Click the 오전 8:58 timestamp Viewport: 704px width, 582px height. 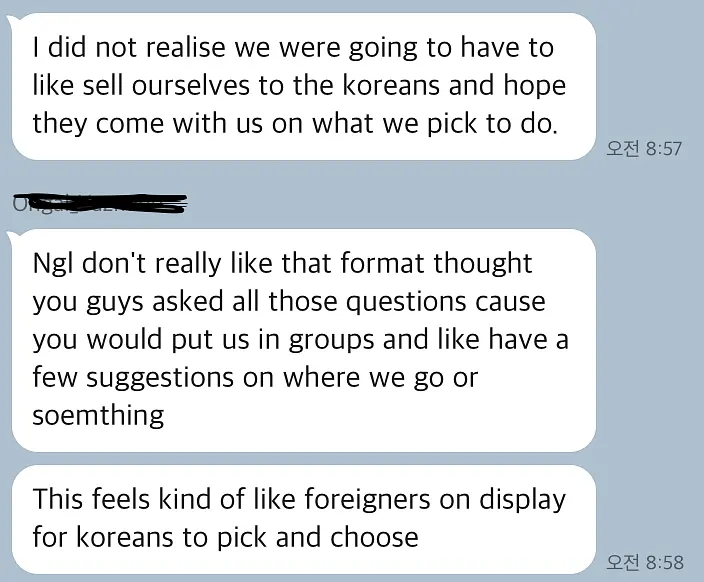click(x=645, y=562)
